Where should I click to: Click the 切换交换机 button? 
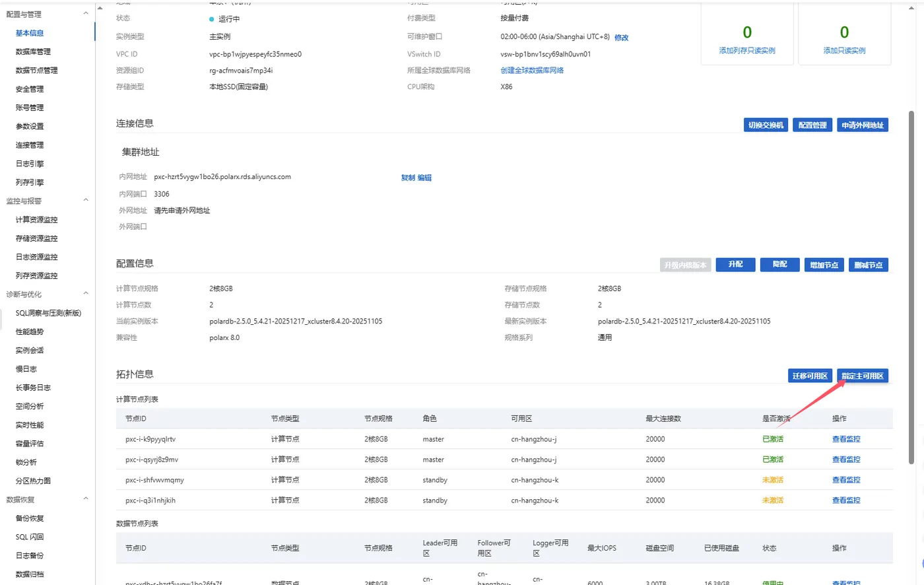766,125
